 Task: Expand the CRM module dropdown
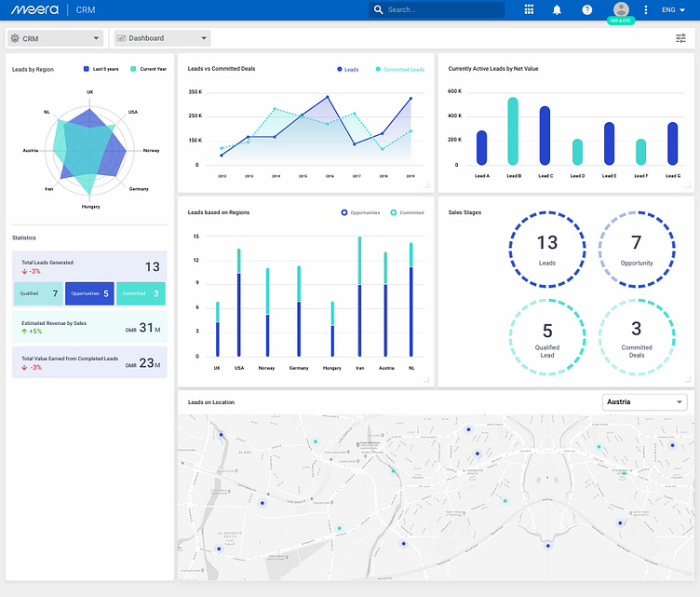[56, 38]
